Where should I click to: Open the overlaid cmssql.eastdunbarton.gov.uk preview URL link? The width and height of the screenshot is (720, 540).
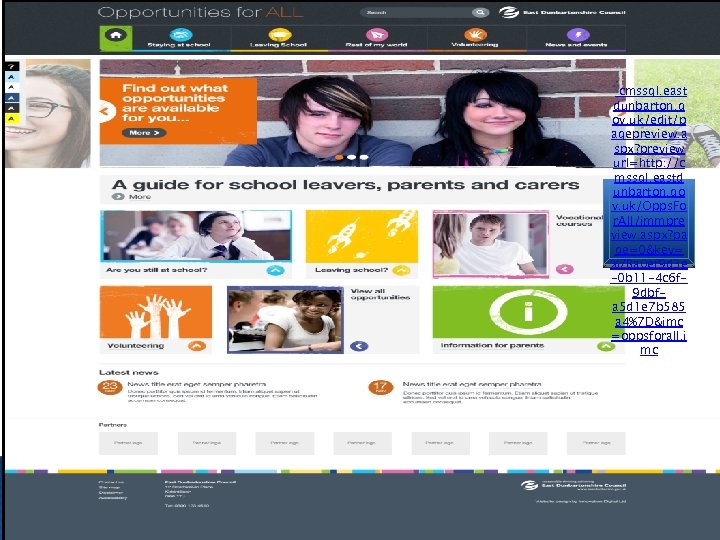(x=649, y=220)
